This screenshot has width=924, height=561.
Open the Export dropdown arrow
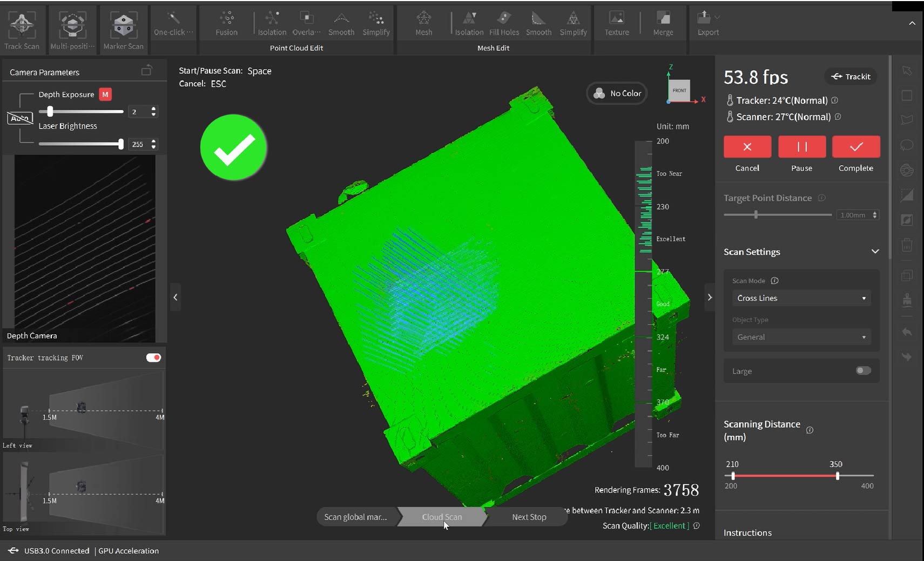point(717,18)
